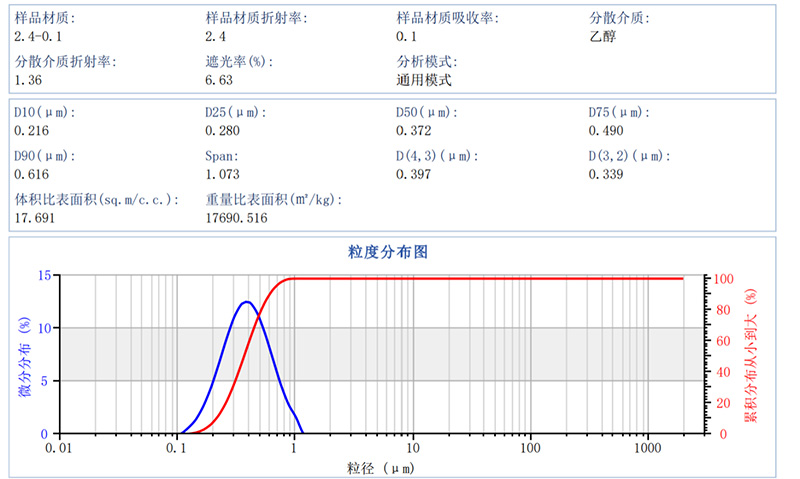Click the peak of the blue distribution curve
Viewport: 800px width, 479px height.
pos(246,301)
